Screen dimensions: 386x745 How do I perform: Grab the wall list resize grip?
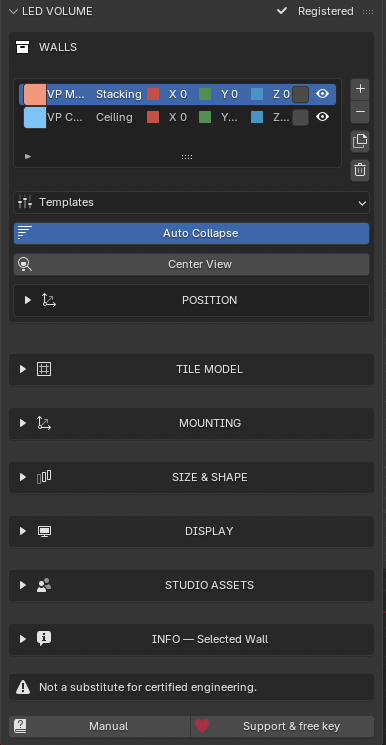coord(187,157)
